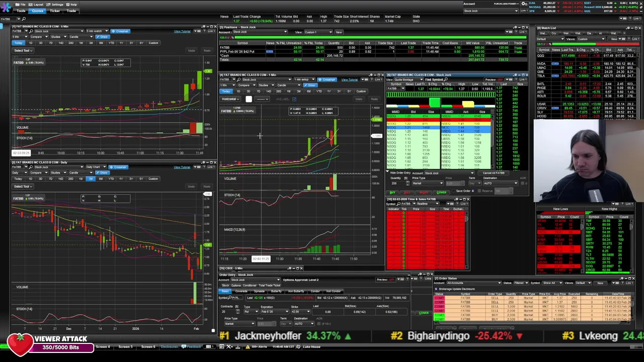644x362 pixels.
Task: Toggle Draw mode on the 5 Min chart
Action: (x=103, y=37)
